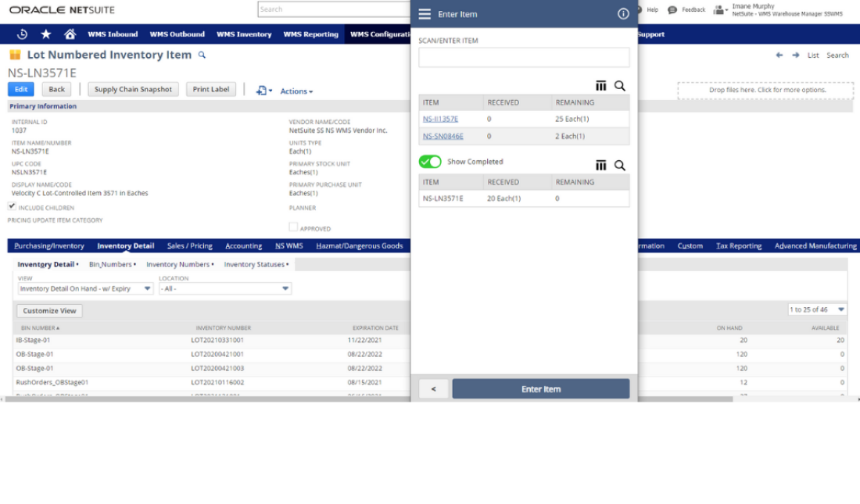860x504 pixels.
Task: Go to the Home house icon
Action: click(x=70, y=34)
